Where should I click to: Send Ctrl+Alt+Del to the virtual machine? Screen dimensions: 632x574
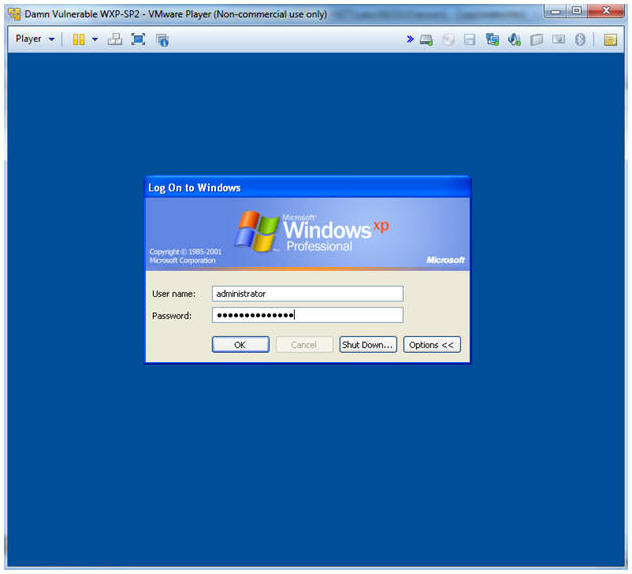115,40
